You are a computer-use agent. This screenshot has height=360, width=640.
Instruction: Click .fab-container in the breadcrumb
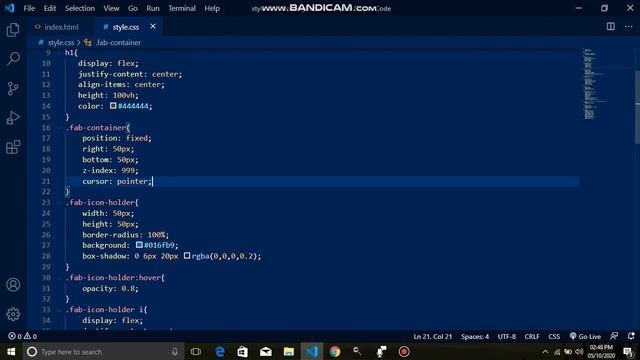(118, 42)
